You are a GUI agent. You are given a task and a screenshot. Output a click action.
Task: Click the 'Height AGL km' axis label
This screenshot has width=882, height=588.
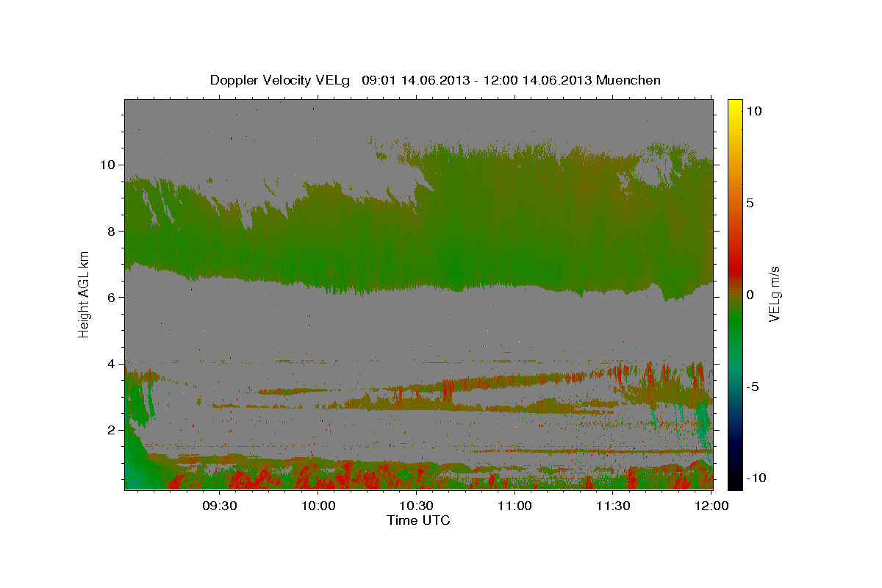tap(85, 293)
